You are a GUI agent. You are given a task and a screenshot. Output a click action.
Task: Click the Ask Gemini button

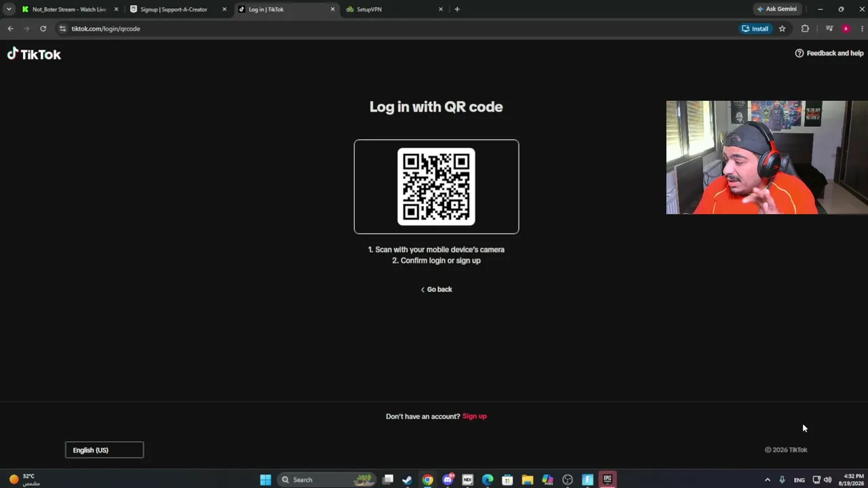click(776, 9)
